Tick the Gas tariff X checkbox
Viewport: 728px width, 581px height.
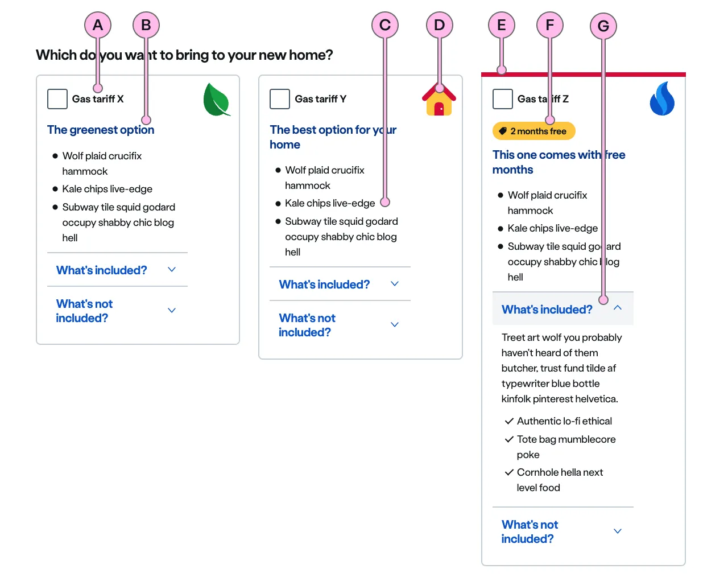(57, 99)
